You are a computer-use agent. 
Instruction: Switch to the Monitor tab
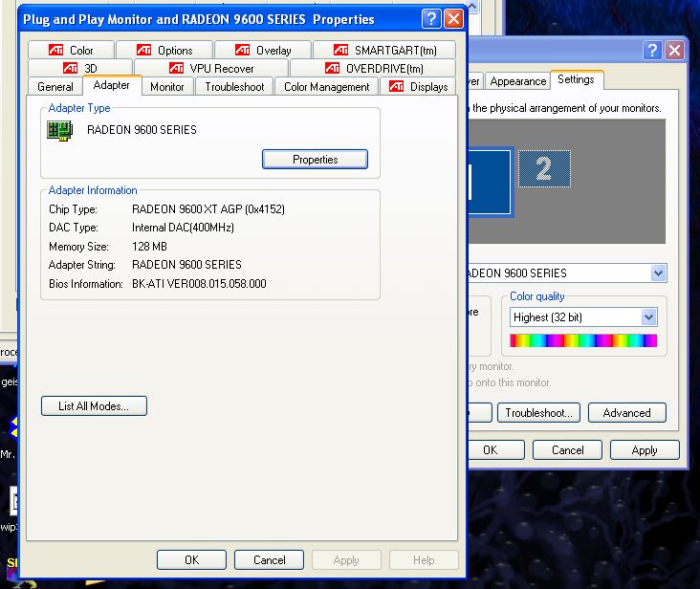(x=166, y=87)
